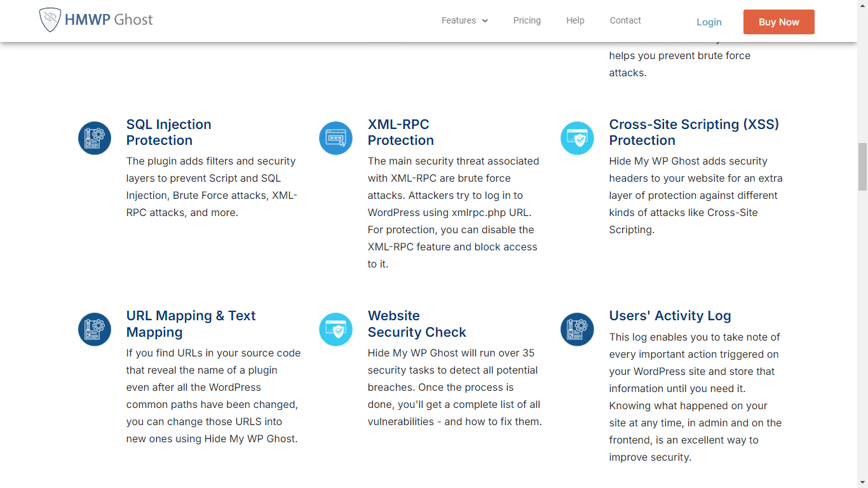868x488 pixels.
Task: Click the chevron arrow beside Features
Action: (485, 21)
